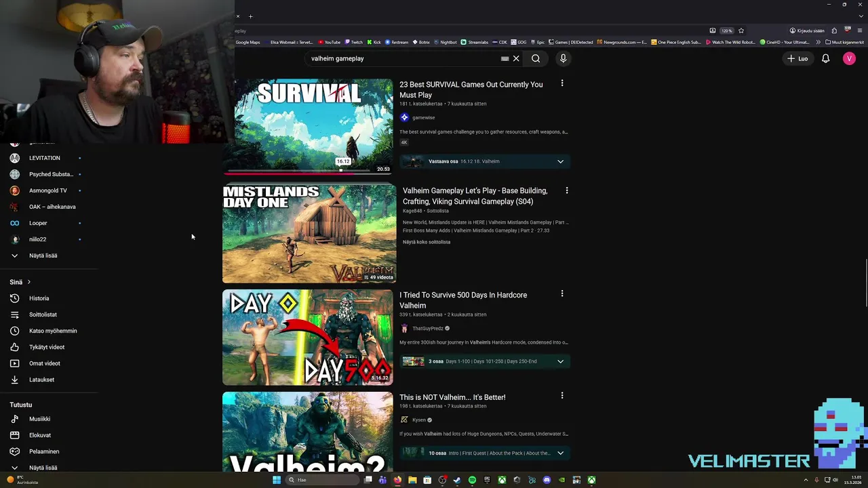Viewport: 868px width, 488px height.
Task: Click Kirjaudu sisään in browser toolbar
Action: (807, 30)
